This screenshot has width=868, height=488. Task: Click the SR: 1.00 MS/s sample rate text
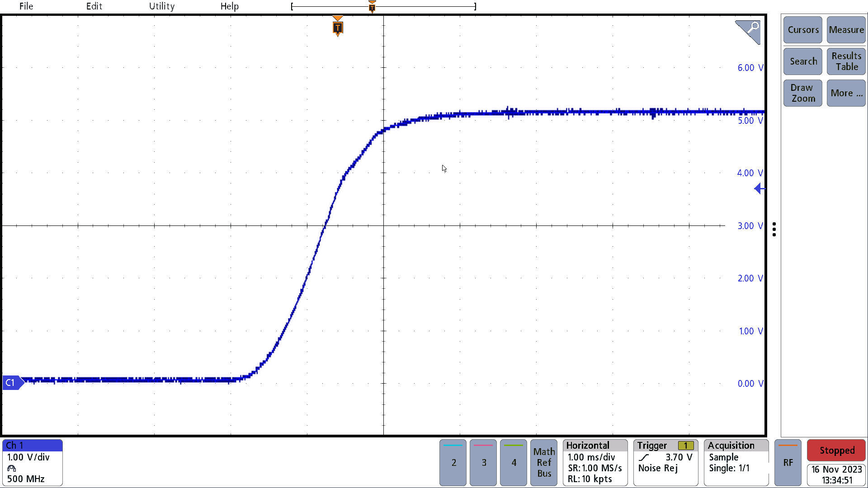595,468
